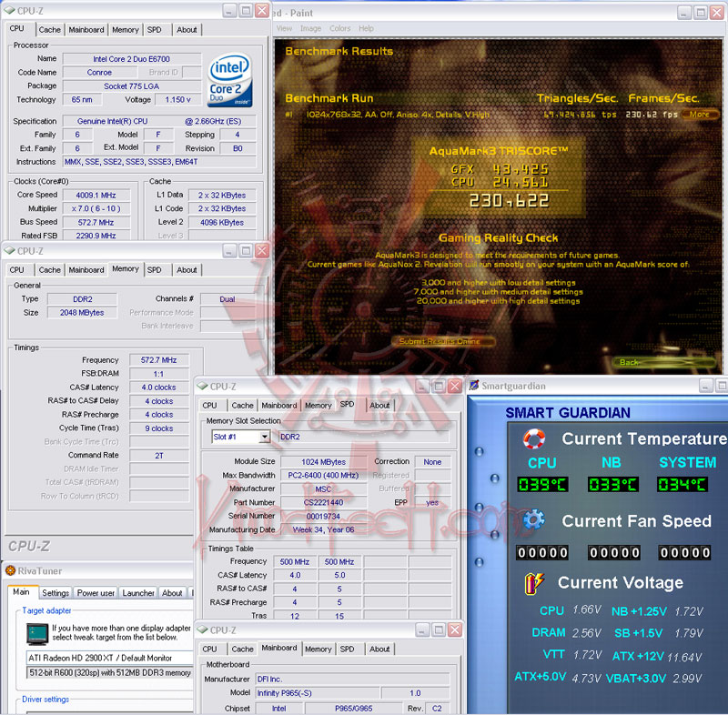Click the RivaTuner title bar gear icon
Screen dimensions: 728x715
click(10, 570)
